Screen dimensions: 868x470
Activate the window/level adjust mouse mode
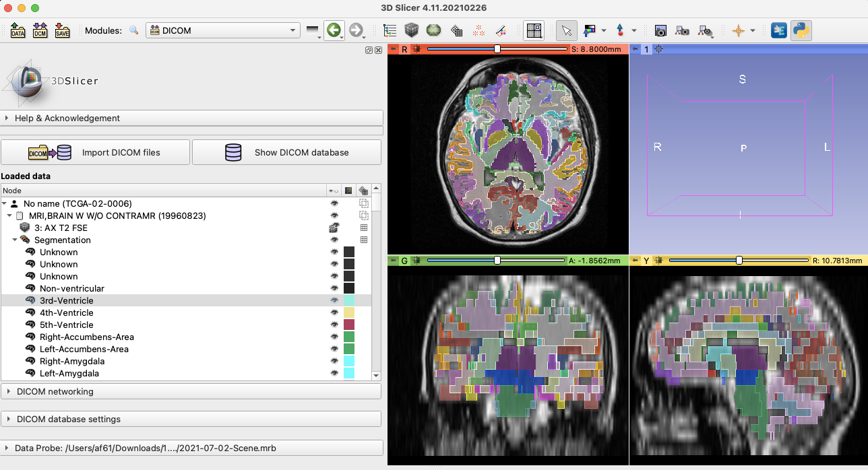pyautogui.click(x=590, y=30)
